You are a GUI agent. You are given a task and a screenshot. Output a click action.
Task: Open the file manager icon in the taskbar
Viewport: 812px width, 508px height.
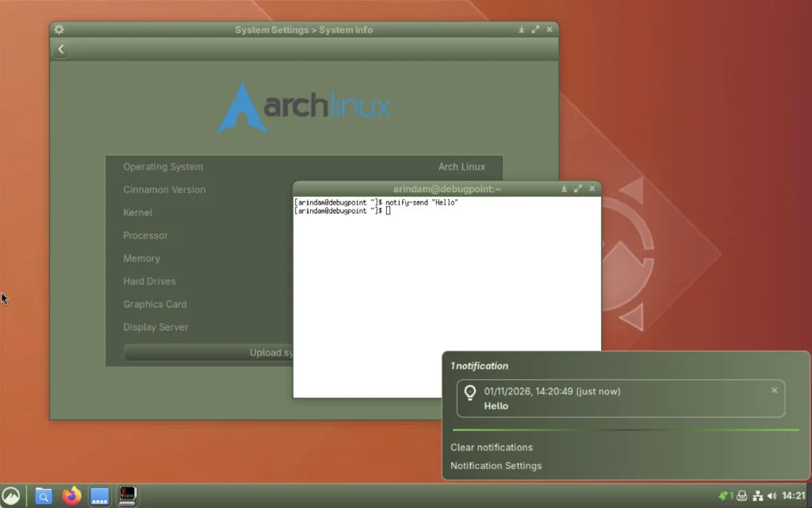(x=43, y=495)
